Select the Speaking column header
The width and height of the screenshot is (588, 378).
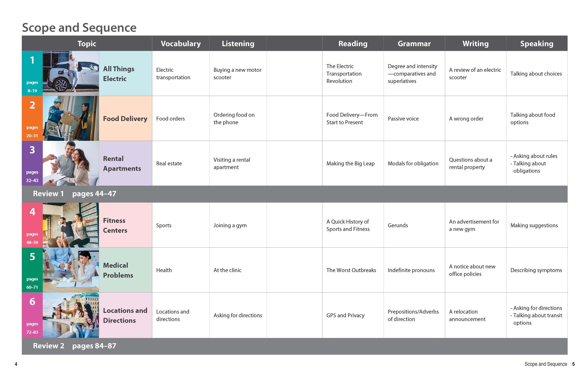537,43
